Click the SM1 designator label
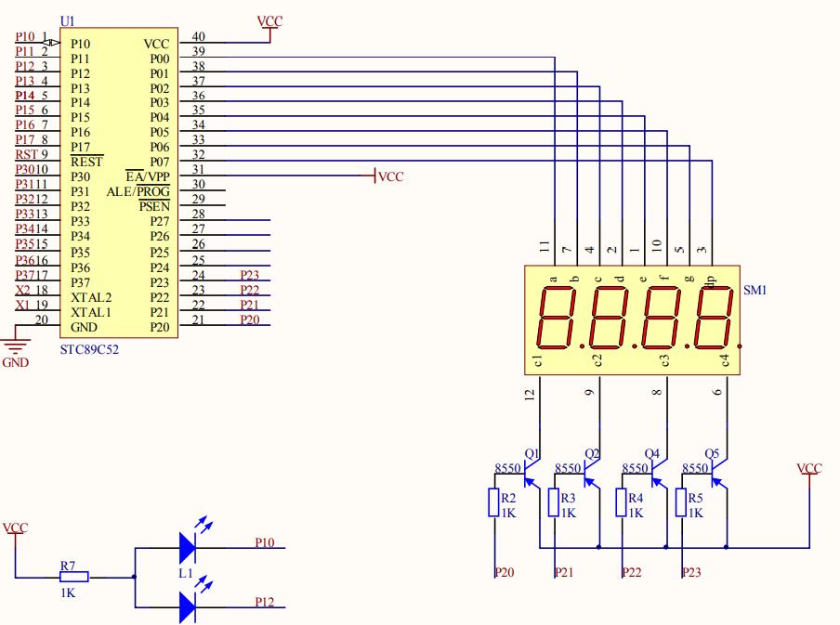This screenshot has width=840, height=625. coord(755,291)
